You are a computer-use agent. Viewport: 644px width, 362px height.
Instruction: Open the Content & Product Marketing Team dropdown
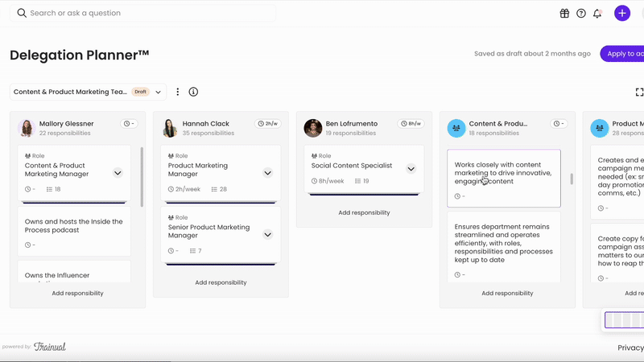click(88, 92)
